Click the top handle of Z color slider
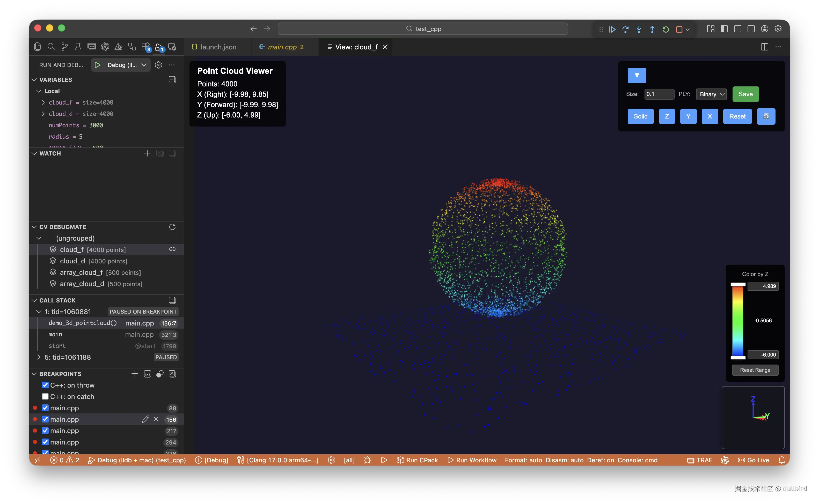The height and width of the screenshot is (504, 819). tap(738, 284)
